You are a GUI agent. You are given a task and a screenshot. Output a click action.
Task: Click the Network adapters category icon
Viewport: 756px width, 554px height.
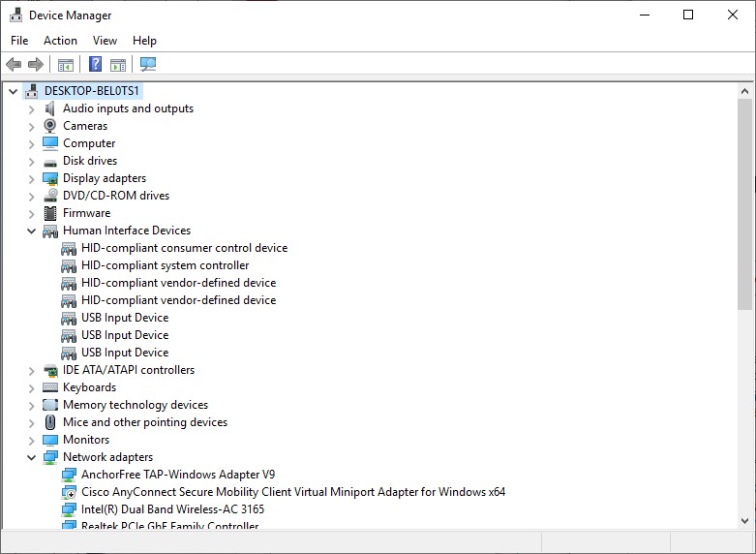(50, 457)
